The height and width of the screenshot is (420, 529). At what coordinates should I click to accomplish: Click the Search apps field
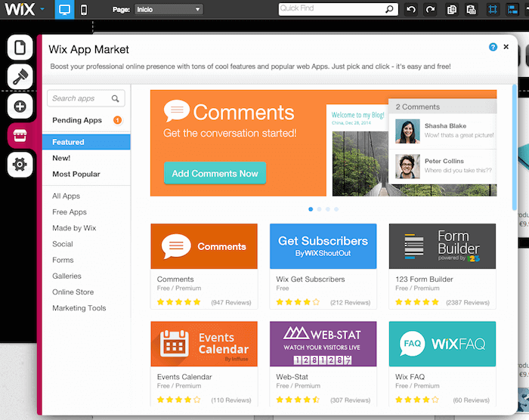pyautogui.click(x=86, y=98)
